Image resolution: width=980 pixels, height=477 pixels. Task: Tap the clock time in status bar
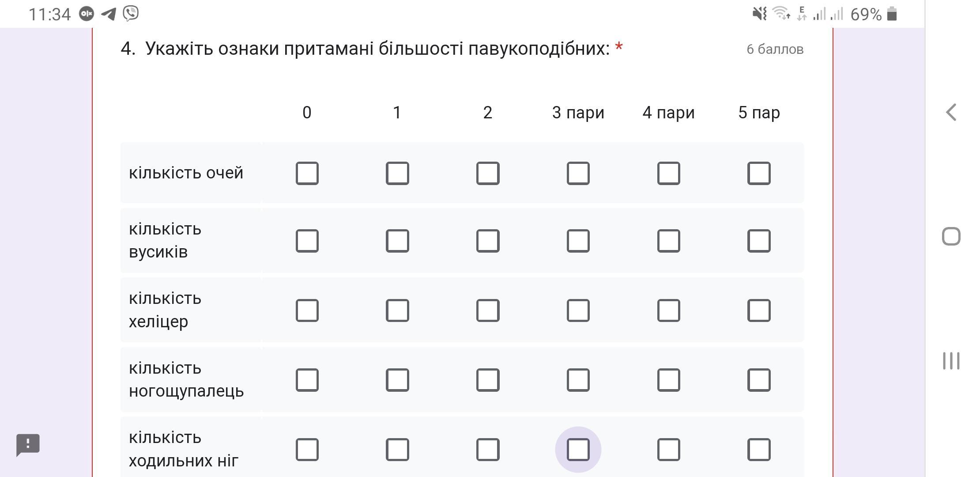pyautogui.click(x=49, y=15)
